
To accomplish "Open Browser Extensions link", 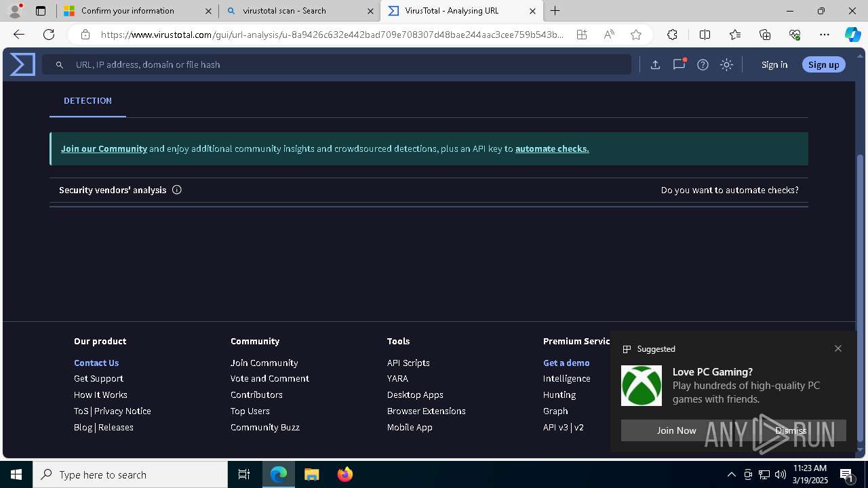I will (427, 411).
